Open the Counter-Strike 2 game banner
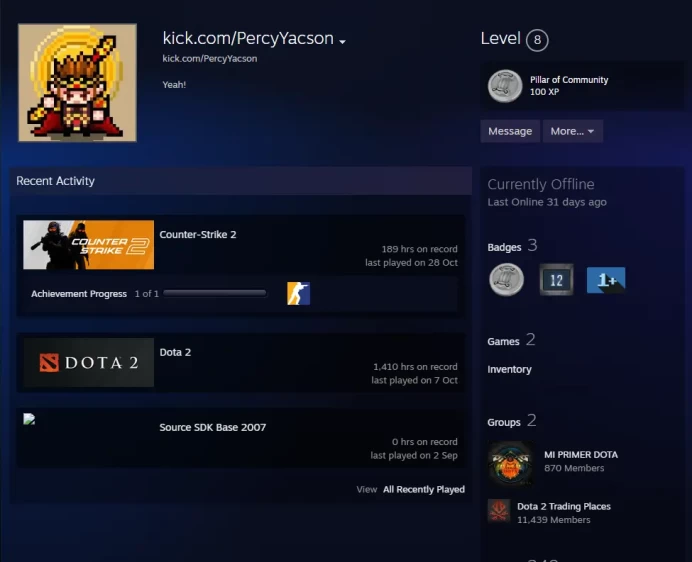 [89, 245]
